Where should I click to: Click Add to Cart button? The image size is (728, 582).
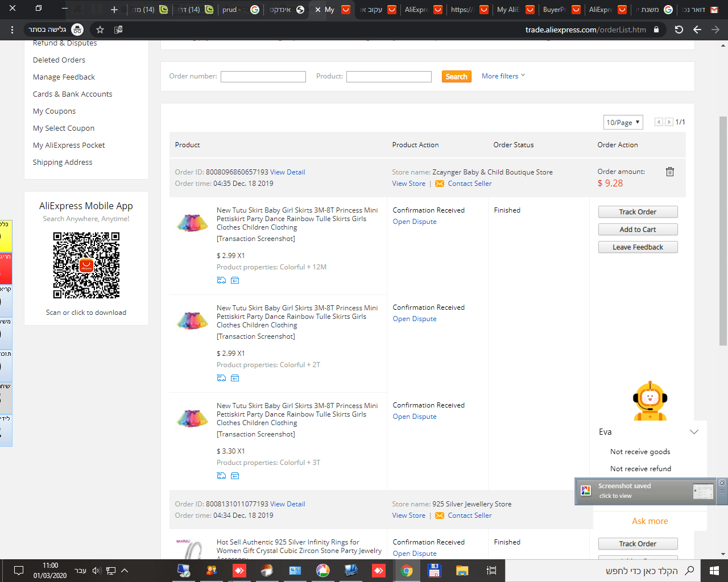[638, 230]
